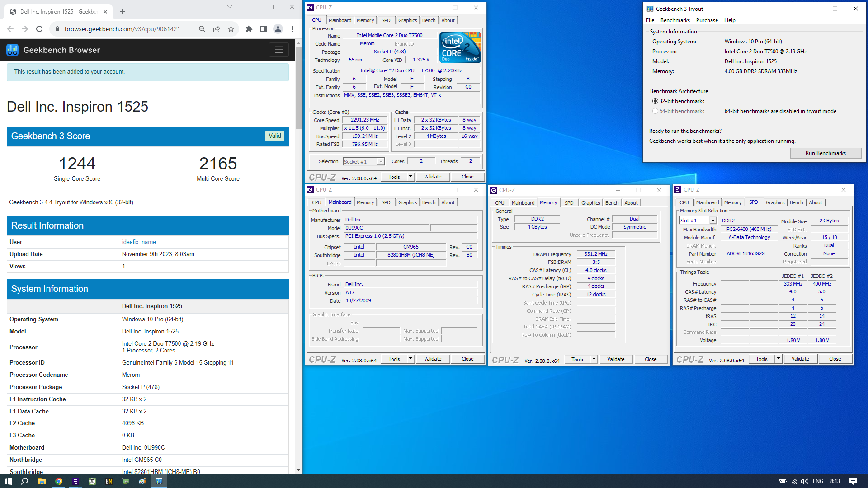The height and width of the screenshot is (488, 868).
Task: Open the Super PI taskbar icon
Action: tap(92, 481)
